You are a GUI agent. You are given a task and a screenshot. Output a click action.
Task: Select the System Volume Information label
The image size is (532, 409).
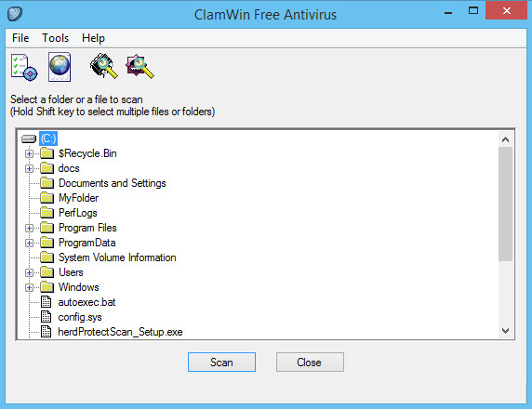click(x=117, y=257)
